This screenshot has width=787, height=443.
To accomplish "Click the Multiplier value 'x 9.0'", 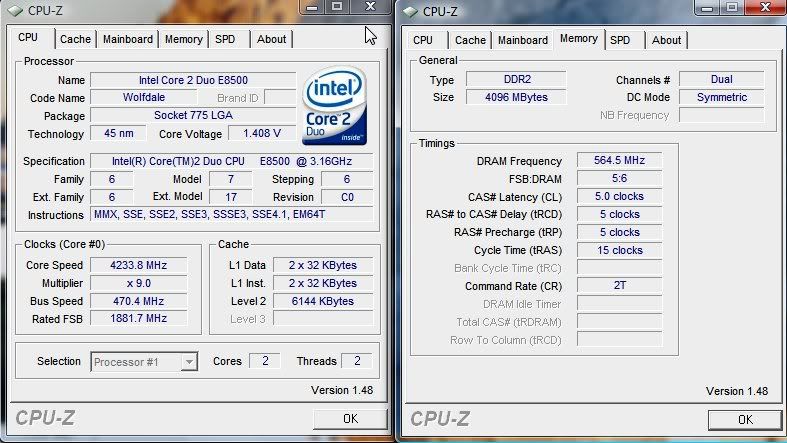I will pyautogui.click(x=139, y=283).
